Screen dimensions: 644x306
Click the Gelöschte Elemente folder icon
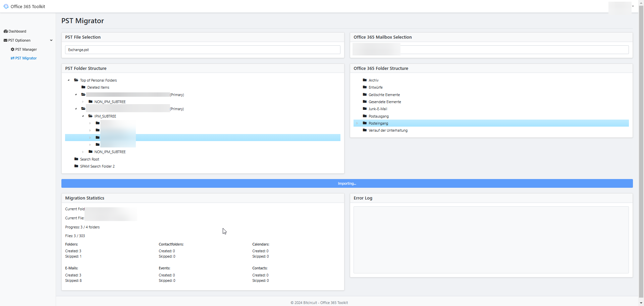[365, 95]
